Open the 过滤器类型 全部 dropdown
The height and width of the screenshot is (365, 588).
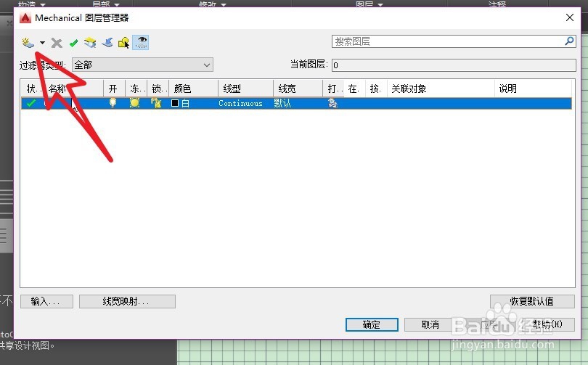pos(142,65)
